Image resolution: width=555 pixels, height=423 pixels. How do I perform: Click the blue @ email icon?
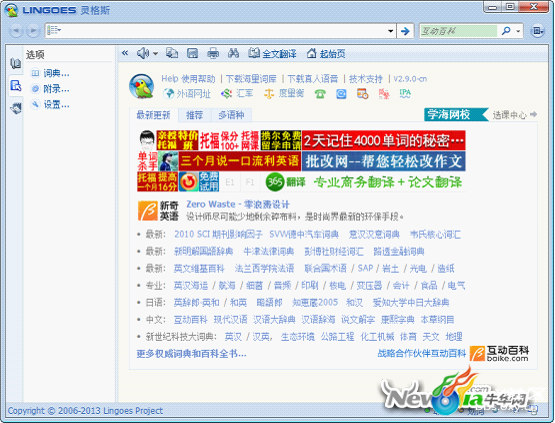click(341, 94)
